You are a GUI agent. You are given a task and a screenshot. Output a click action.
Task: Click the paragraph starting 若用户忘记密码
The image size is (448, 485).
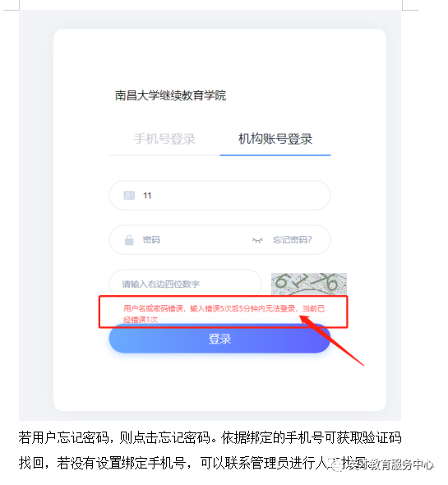(210, 437)
